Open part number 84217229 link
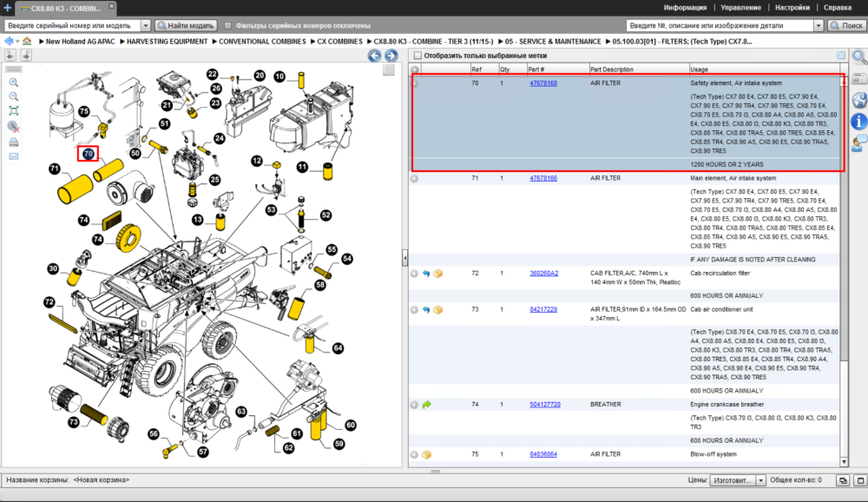This screenshot has height=502, width=868. (543, 309)
